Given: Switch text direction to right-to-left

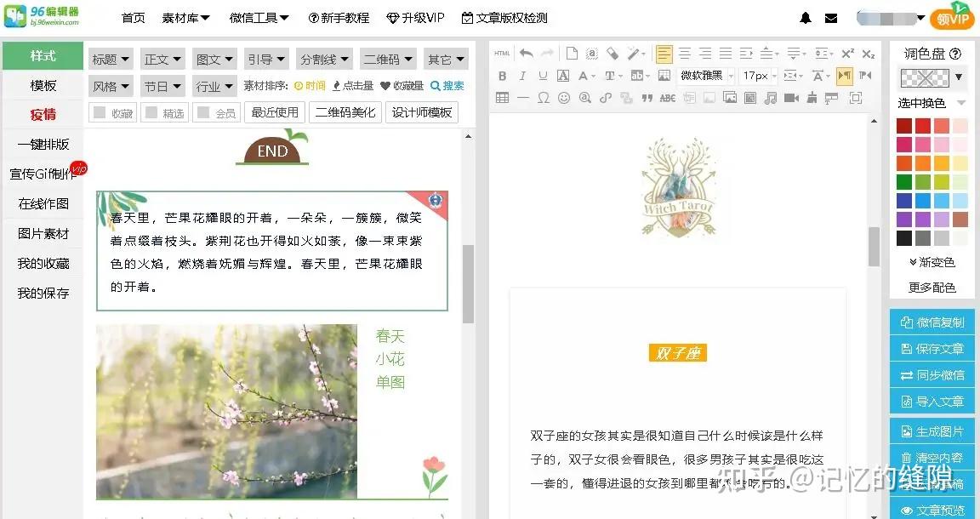Looking at the screenshot, I should point(865,76).
